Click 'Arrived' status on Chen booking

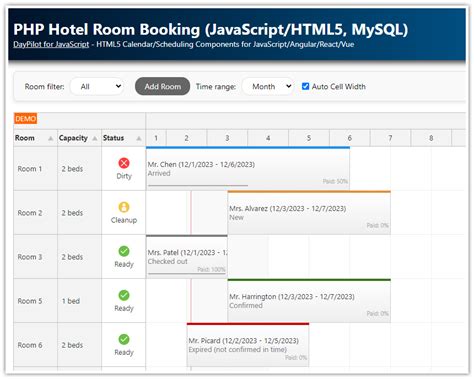[x=159, y=174]
